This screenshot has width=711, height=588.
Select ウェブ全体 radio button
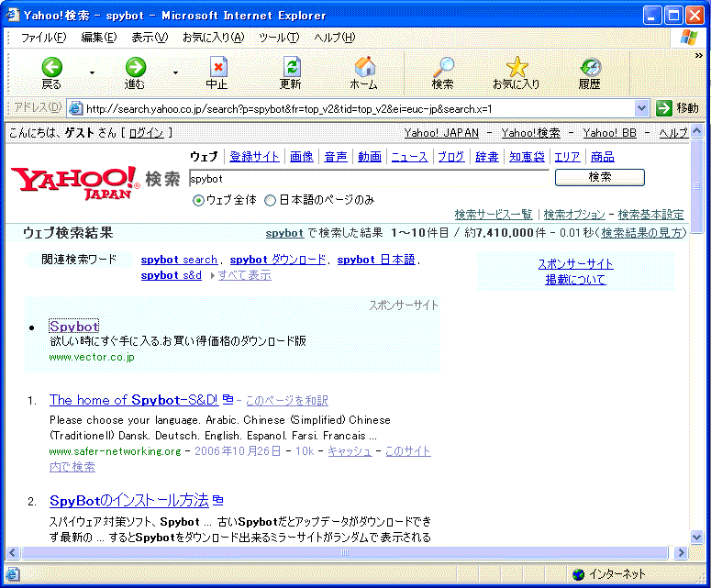pos(198,200)
